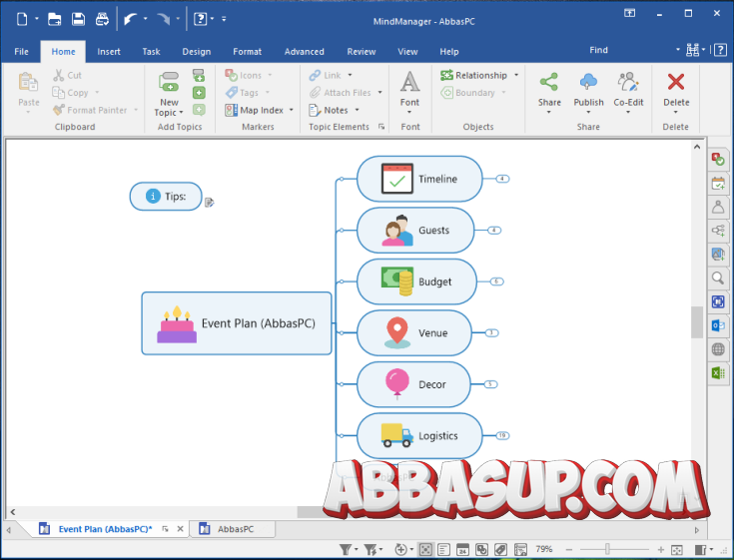Image resolution: width=734 pixels, height=560 pixels.
Task: Redo the last undone action
Action: [x=163, y=19]
